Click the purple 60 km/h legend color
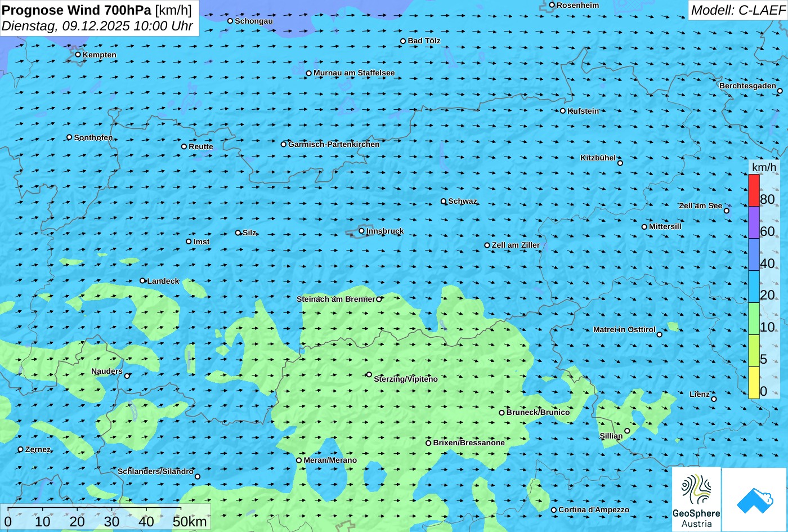 pos(754,222)
